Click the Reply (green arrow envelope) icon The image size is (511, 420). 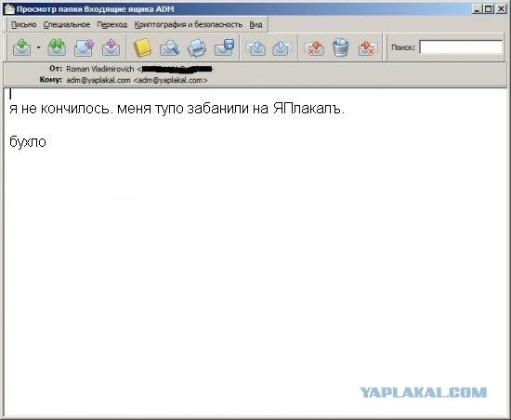pos(22,47)
